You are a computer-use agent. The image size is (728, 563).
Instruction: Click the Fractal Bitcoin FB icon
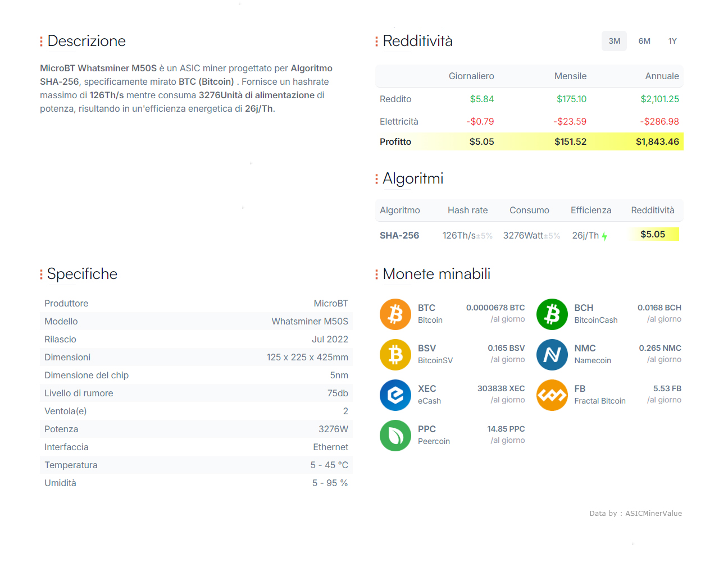pyautogui.click(x=552, y=395)
